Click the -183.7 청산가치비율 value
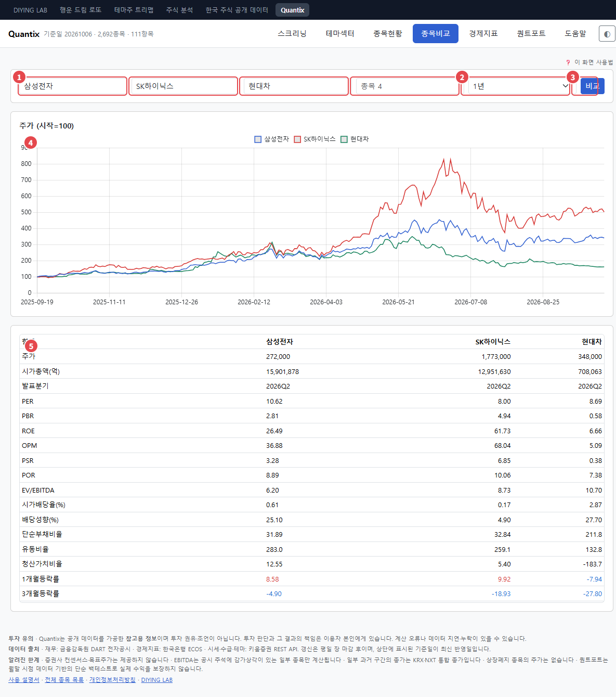Viewport: 616px width, 697px height. point(593,564)
